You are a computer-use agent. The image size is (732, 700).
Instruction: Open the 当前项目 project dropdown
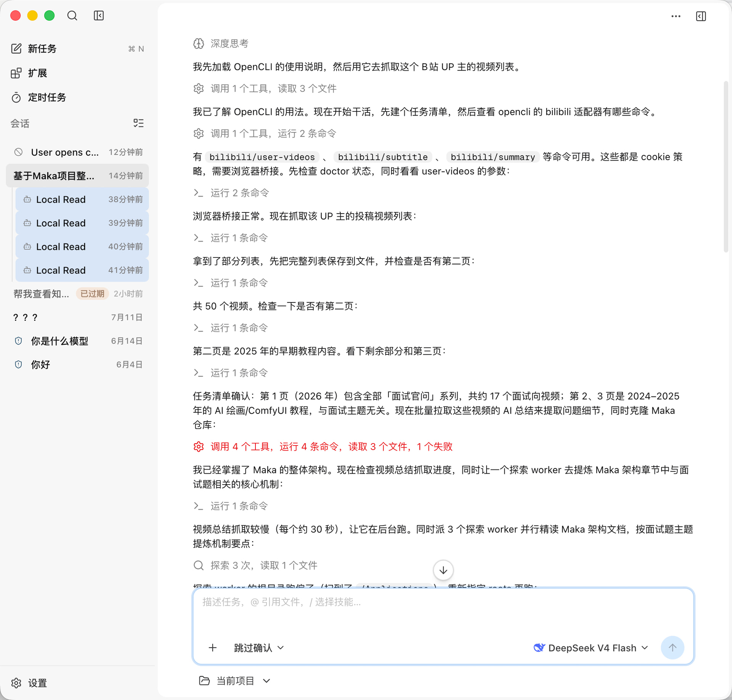tap(235, 681)
